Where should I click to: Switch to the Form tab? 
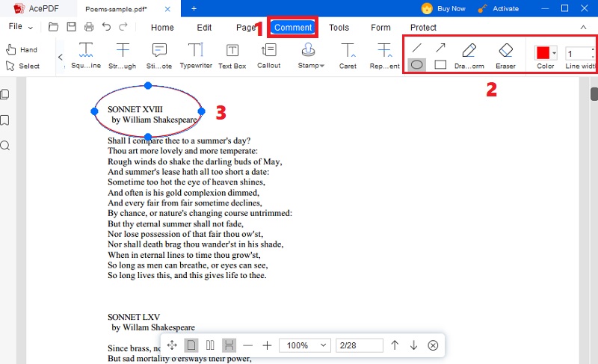point(380,28)
